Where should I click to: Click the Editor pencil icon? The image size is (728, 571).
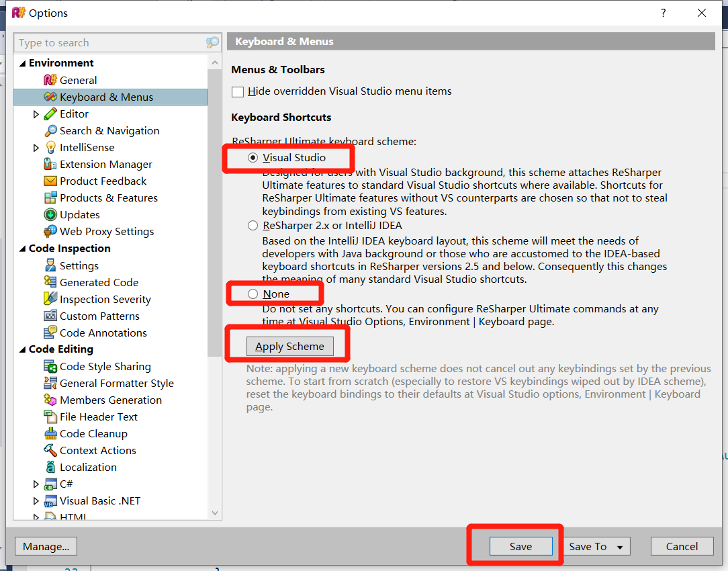[50, 114]
